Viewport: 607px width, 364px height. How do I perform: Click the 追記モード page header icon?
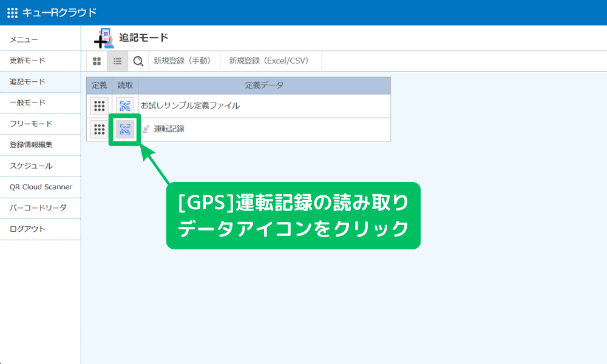tap(104, 38)
